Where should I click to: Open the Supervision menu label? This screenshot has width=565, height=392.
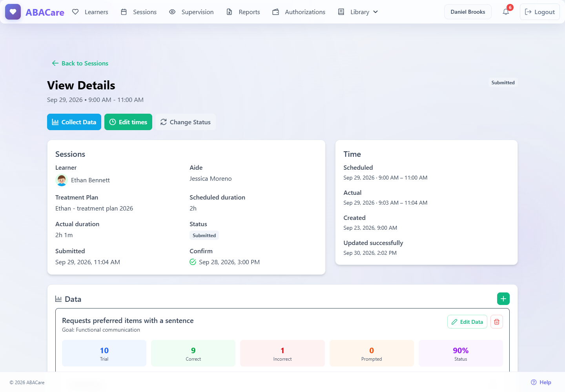pyautogui.click(x=198, y=12)
